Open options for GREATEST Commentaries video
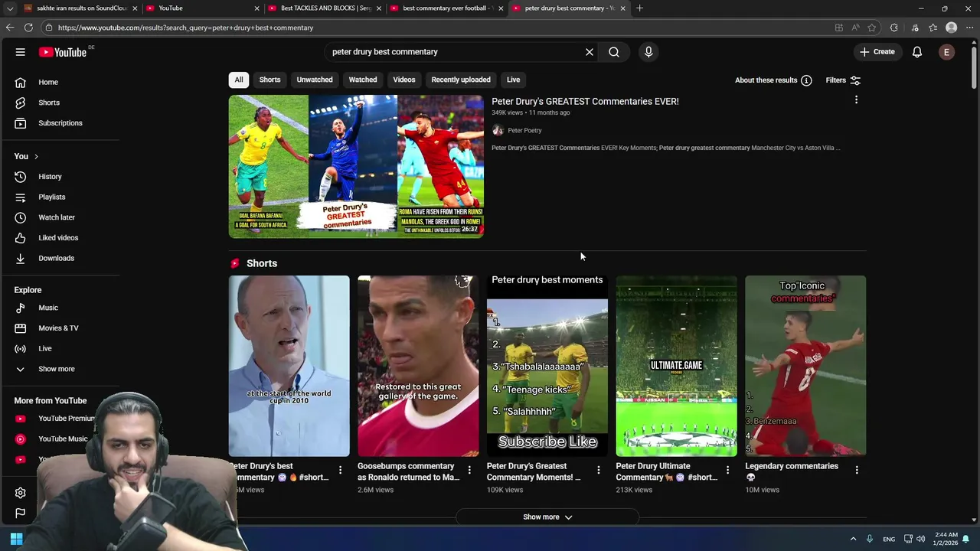The image size is (980, 551). click(x=856, y=99)
